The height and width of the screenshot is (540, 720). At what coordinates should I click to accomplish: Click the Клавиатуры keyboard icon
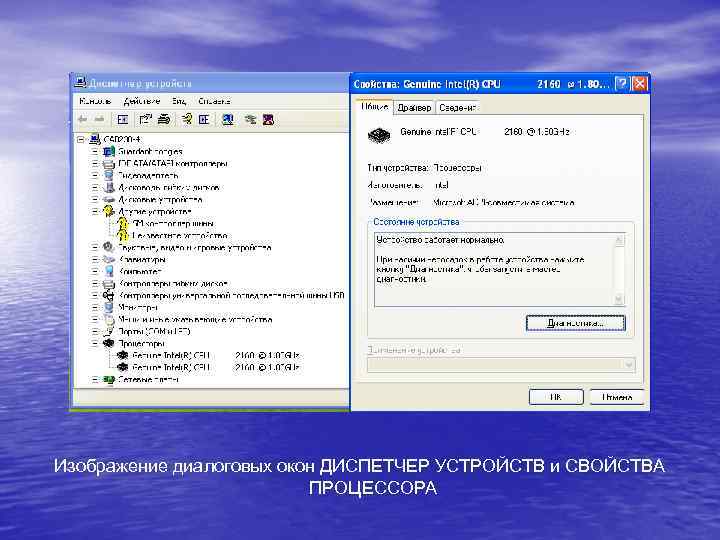[x=109, y=259]
